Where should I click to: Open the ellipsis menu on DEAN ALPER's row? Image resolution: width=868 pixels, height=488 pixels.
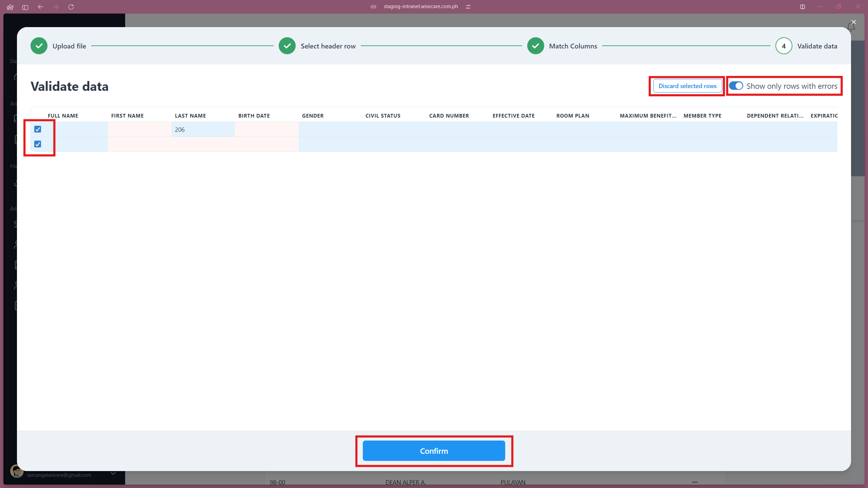click(694, 482)
